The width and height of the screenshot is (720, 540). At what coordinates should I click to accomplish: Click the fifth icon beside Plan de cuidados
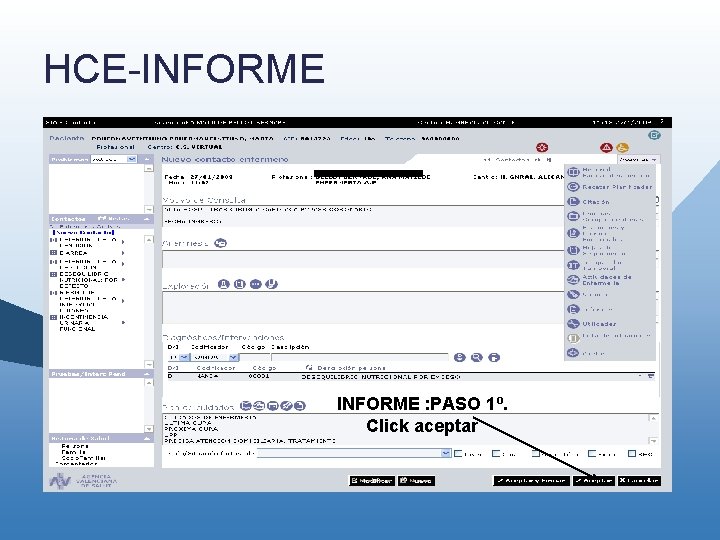tap(299, 405)
